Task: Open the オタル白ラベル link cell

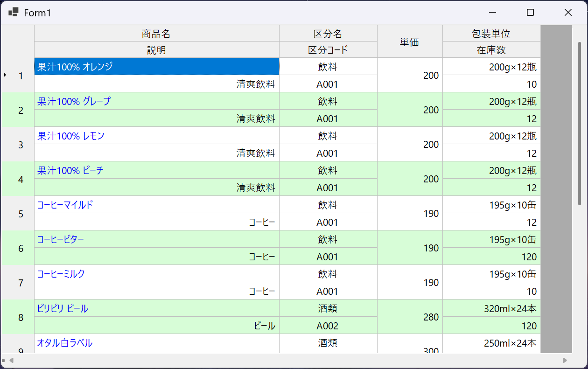Action: 157,343
